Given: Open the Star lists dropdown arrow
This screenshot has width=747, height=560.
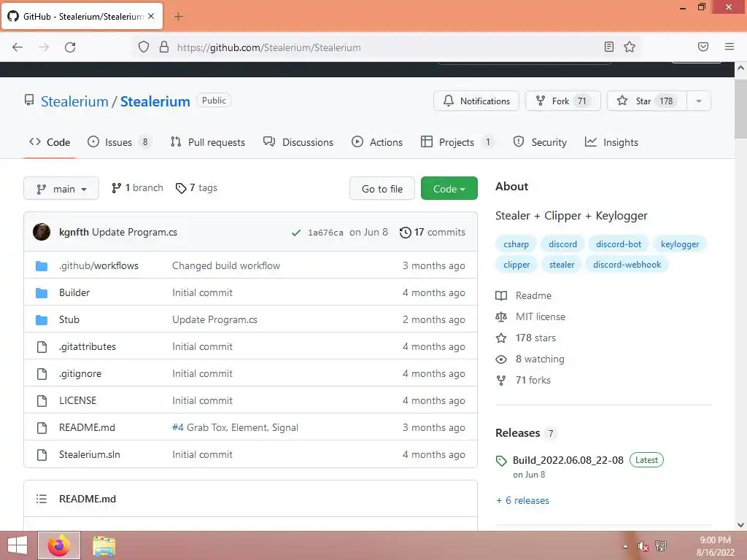Looking at the screenshot, I should (x=698, y=101).
